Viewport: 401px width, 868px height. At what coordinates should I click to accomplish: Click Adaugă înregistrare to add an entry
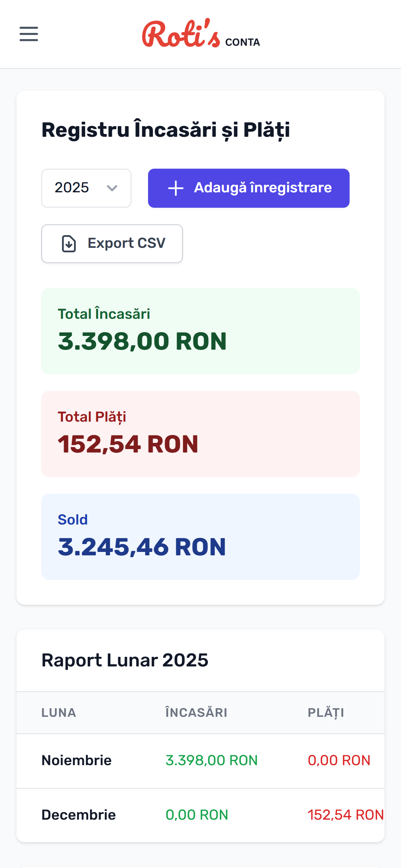[248, 188]
